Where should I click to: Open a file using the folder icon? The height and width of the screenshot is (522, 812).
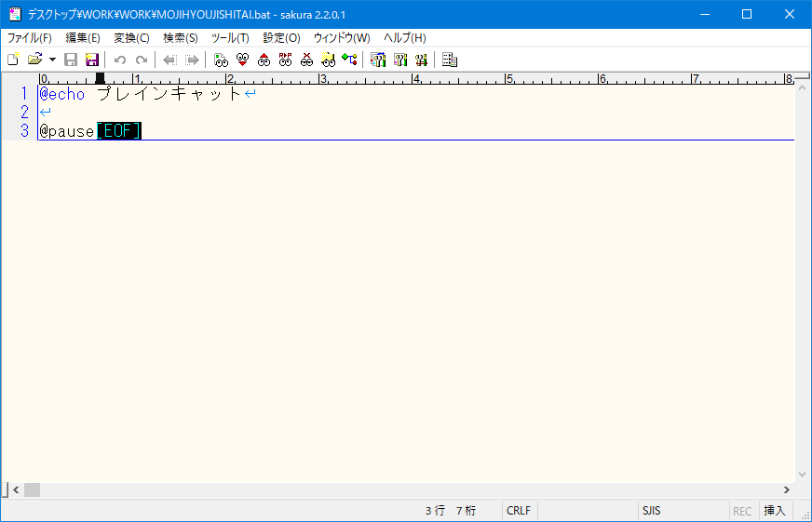(34, 60)
